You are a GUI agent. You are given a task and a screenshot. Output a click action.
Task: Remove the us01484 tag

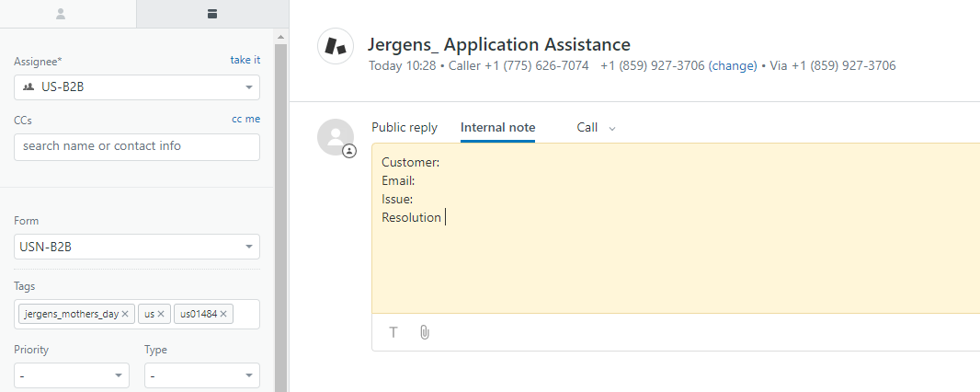pyautogui.click(x=223, y=314)
